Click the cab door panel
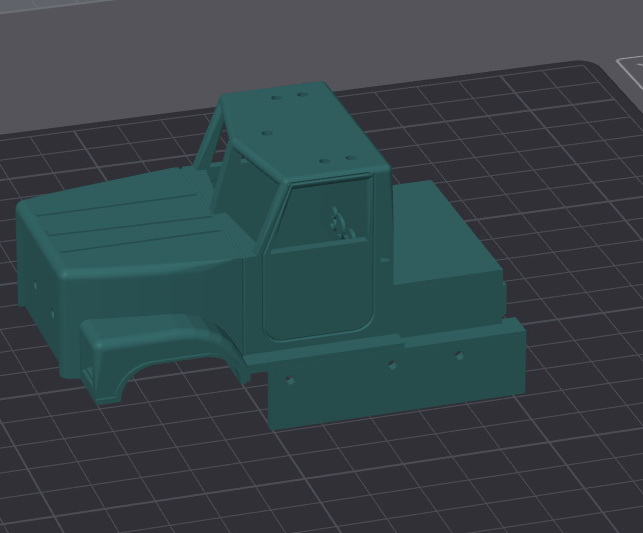This screenshot has width=643, height=533. tap(315, 290)
